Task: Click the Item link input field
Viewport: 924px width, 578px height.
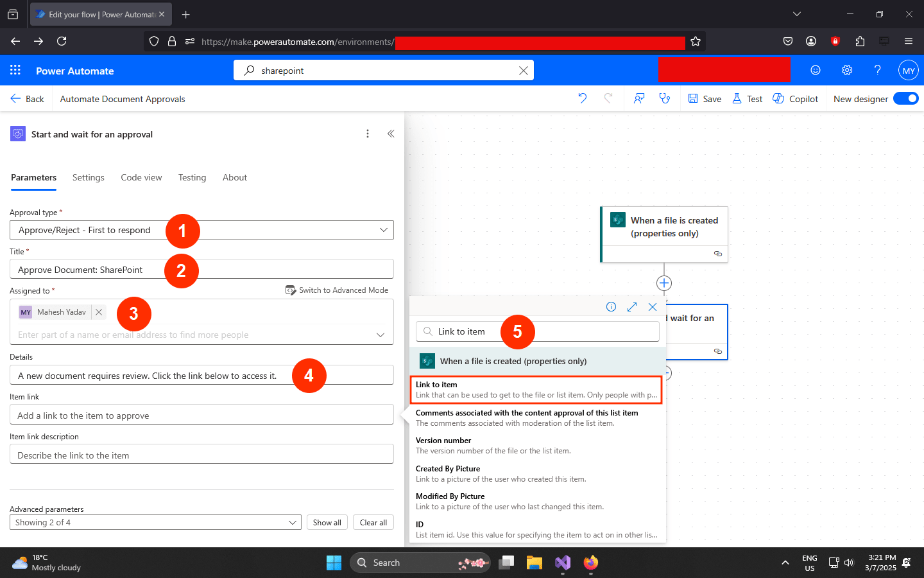Action: (201, 415)
